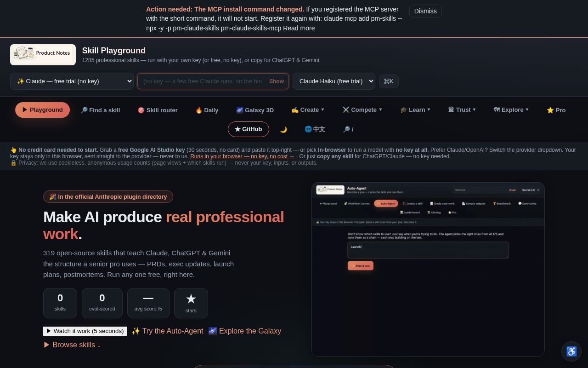Open the Auto-Agent preview screenshot
The height and width of the screenshot is (368, 588).
pyautogui.click(x=428, y=270)
